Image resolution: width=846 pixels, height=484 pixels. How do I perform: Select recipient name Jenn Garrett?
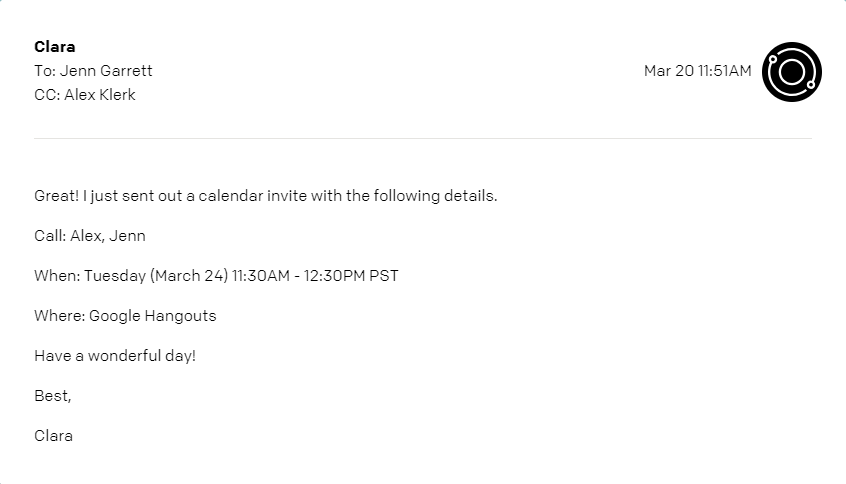[106, 71]
